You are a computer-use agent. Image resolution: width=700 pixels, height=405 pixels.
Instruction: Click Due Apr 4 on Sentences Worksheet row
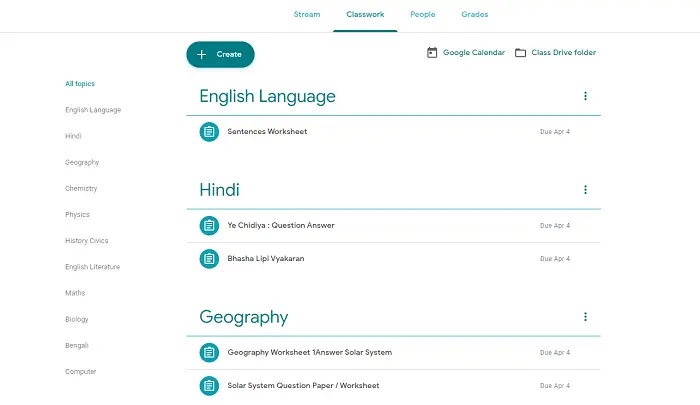tap(555, 132)
